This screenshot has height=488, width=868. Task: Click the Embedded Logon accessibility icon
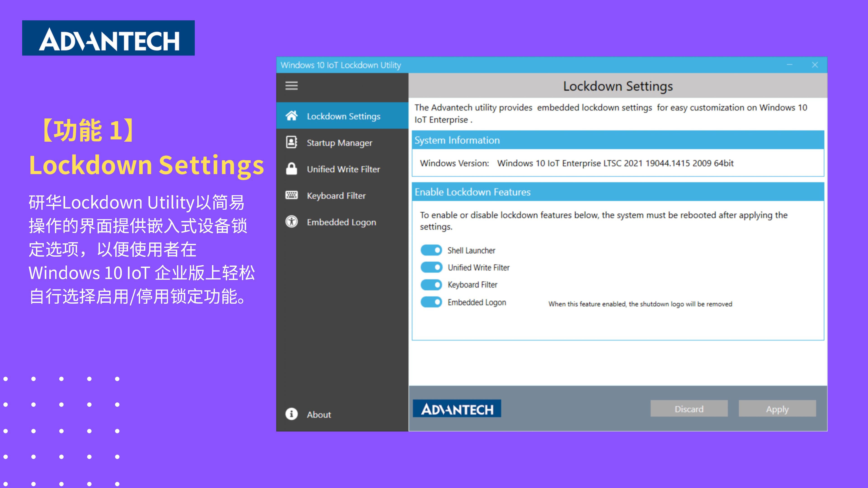tap(291, 222)
